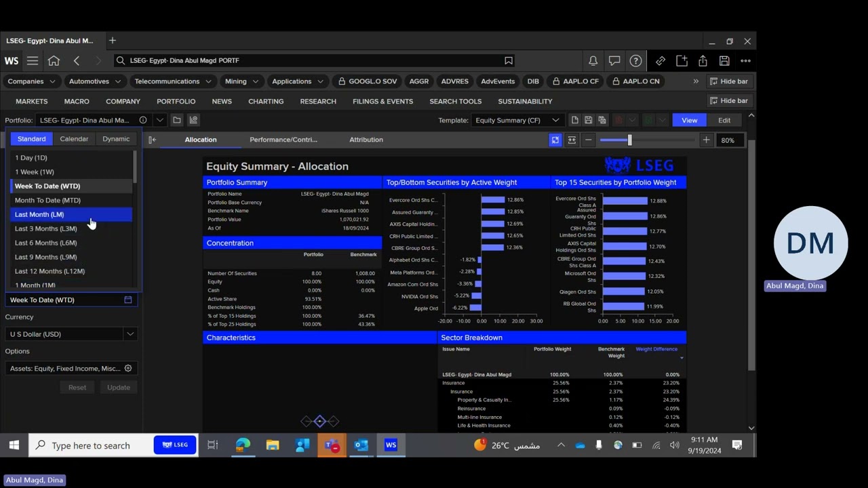
Task: Switch to Edit mode
Action: [724, 120]
